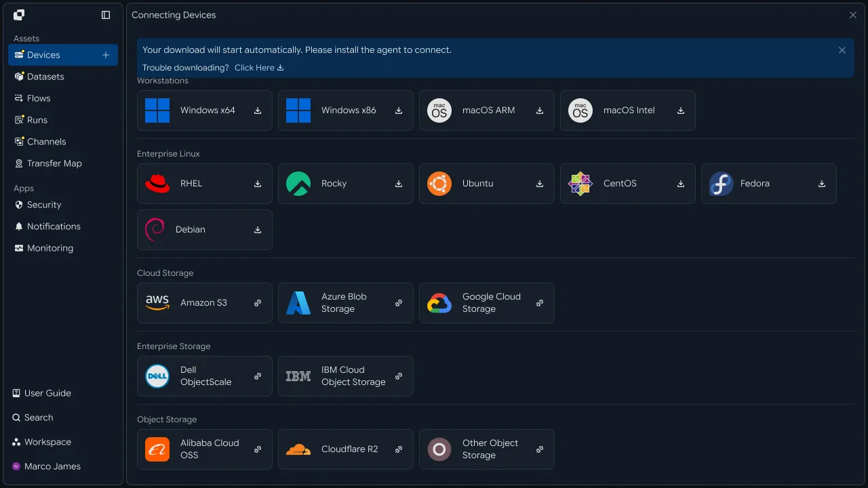Click the 'Enterprise Storage' section heading

click(174, 346)
